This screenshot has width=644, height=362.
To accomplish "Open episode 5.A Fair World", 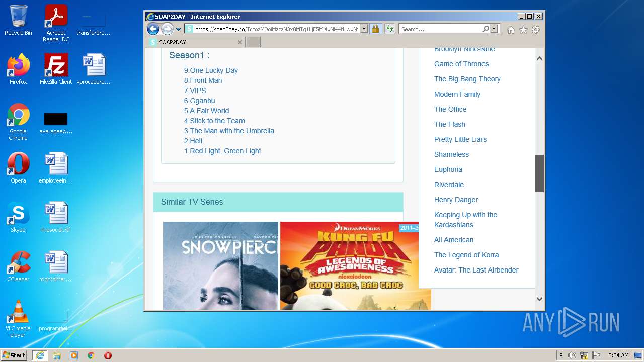I will [x=206, y=111].
